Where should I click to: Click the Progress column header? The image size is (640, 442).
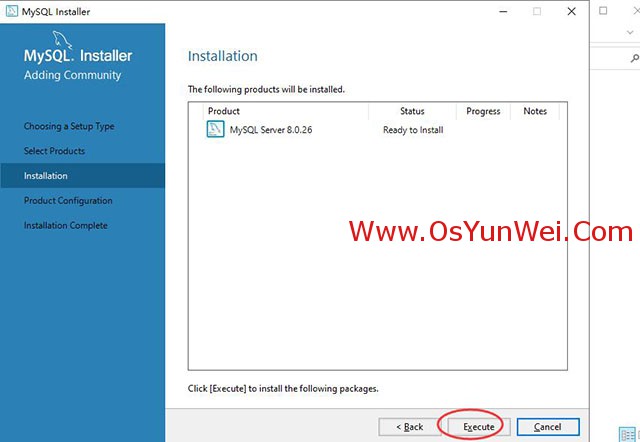pyautogui.click(x=483, y=111)
